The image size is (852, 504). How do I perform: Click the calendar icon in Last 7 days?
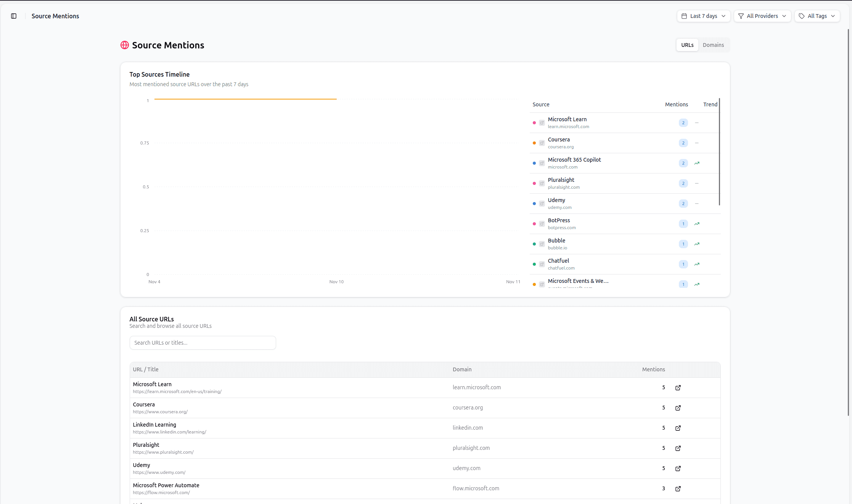[685, 16]
